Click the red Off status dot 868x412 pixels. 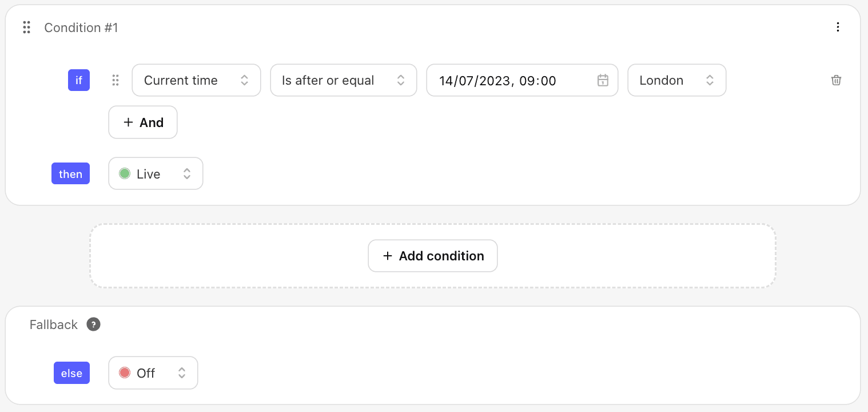[x=125, y=373]
